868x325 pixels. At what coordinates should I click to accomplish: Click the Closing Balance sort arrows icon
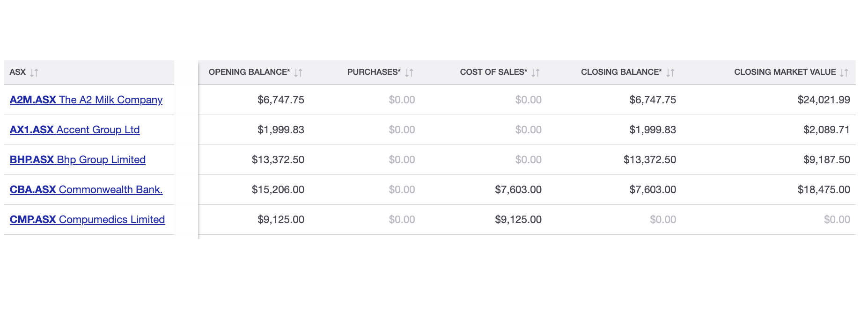pyautogui.click(x=670, y=72)
